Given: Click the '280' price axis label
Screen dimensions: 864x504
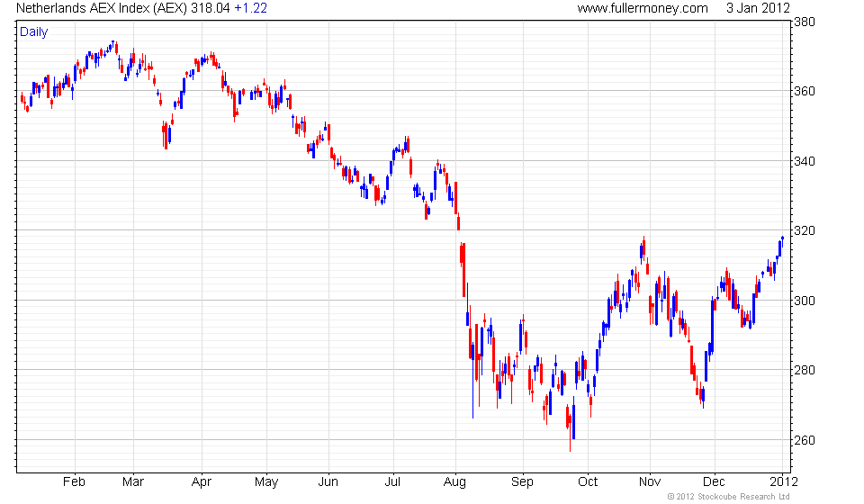Looking at the screenshot, I should [804, 370].
